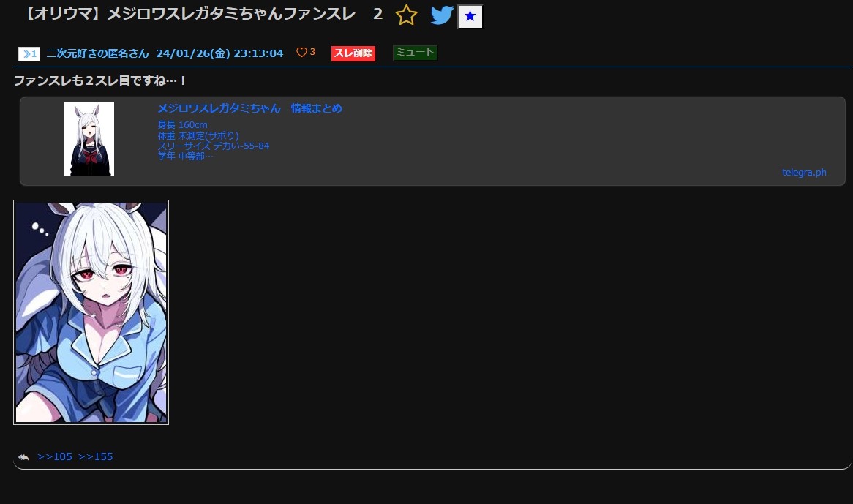Enlarge the attached blue pajama illustration
The image size is (853, 504).
pyautogui.click(x=91, y=312)
